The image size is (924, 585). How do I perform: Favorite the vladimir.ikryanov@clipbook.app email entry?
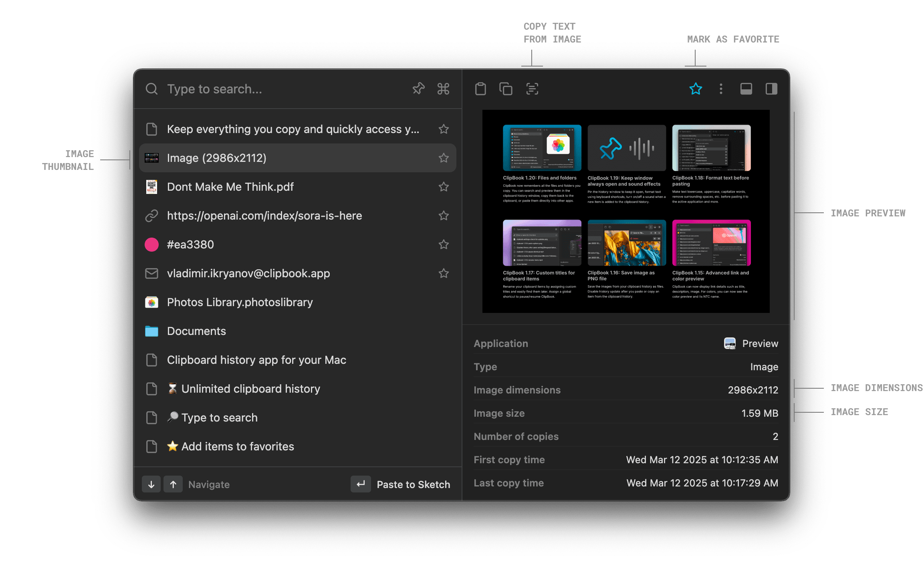pos(444,273)
